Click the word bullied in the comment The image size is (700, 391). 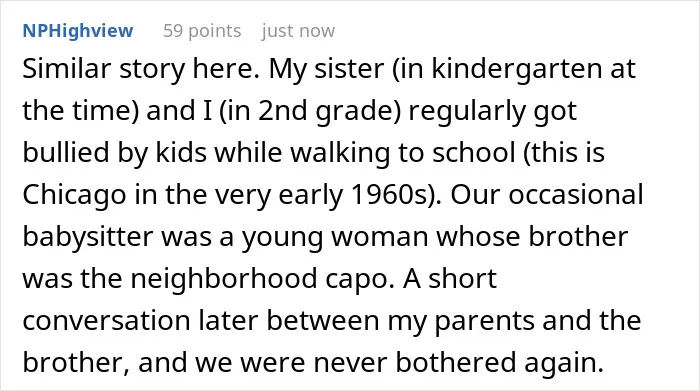pyautogui.click(x=66, y=153)
